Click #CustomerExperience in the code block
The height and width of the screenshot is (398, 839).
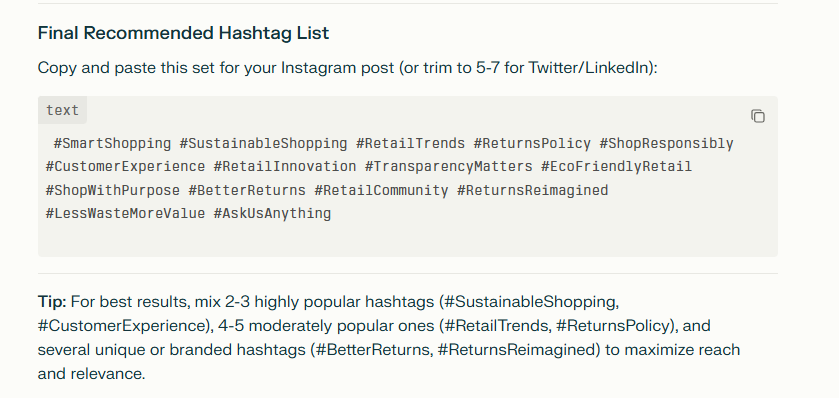point(125,166)
